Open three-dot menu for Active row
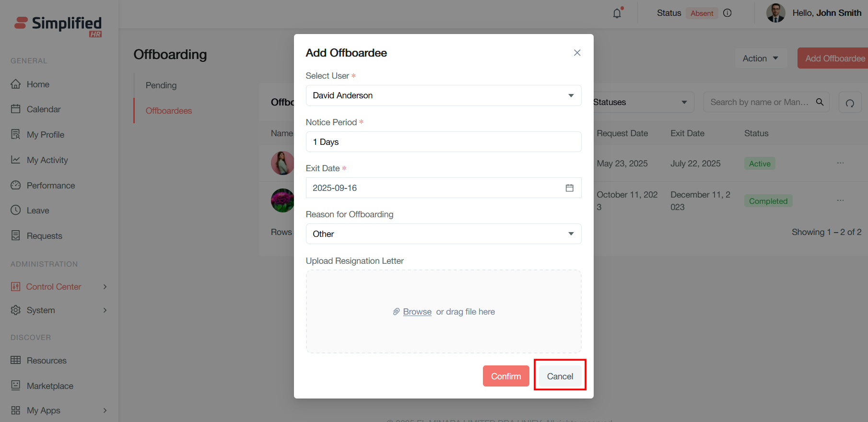This screenshot has height=422, width=868. click(x=840, y=163)
